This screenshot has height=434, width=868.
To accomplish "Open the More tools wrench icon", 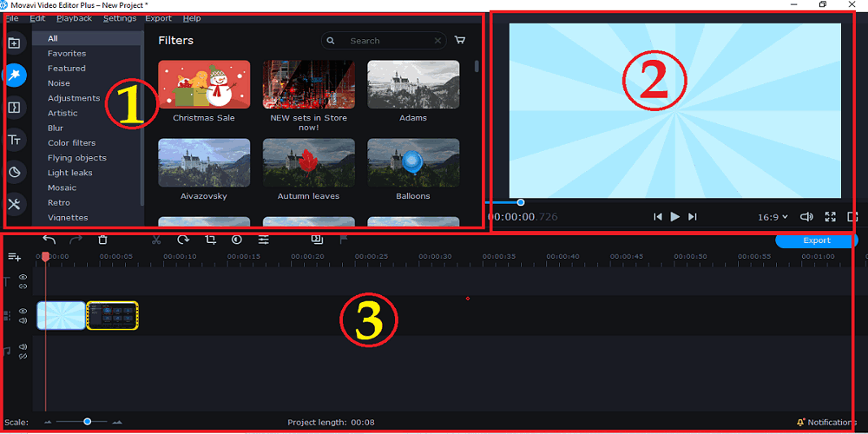I will point(14,204).
